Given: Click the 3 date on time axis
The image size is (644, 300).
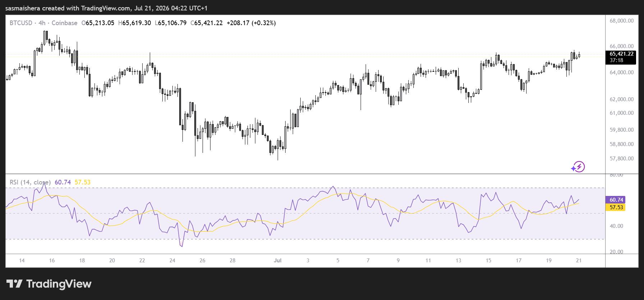Looking at the screenshot, I should click(x=308, y=261).
